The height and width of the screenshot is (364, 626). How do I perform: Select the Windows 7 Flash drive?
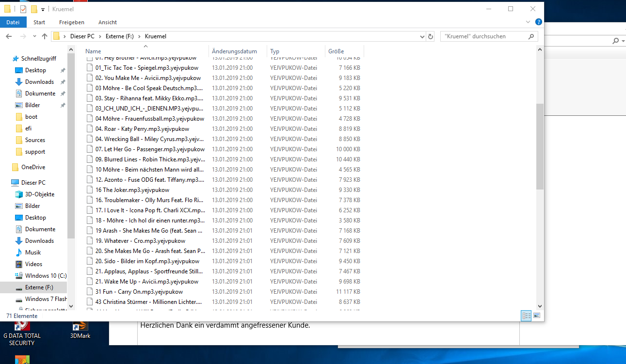pos(46,299)
